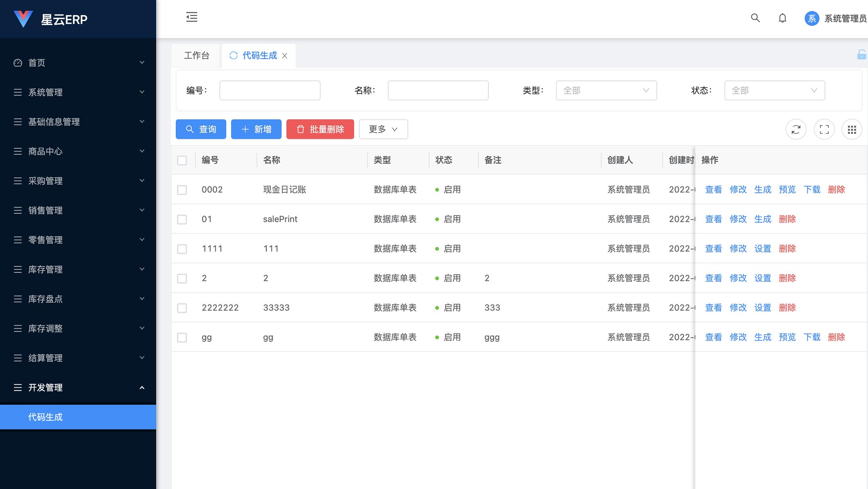Click the grid/layout toggle icon
Screen dimensions: 868x489
click(852, 129)
